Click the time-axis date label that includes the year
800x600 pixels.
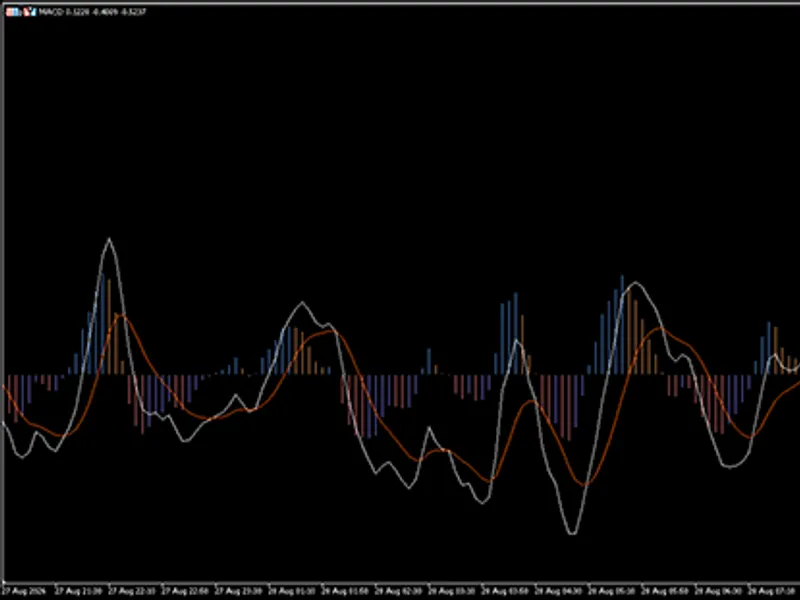[24, 592]
